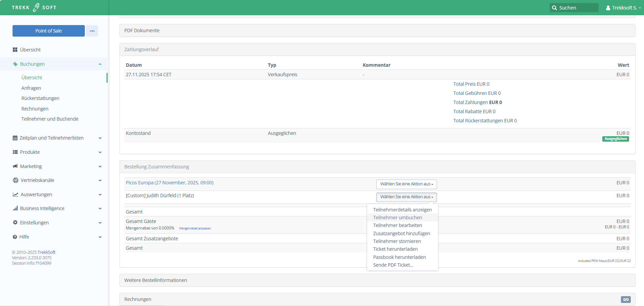Select Ticket herunterladen menu entry
The width and height of the screenshot is (644, 306).
coord(395,249)
